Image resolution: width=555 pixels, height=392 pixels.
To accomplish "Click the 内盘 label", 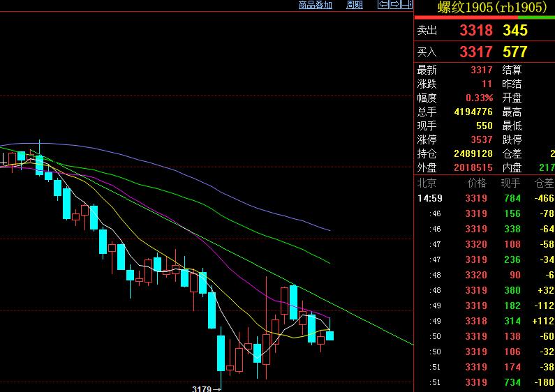I will 512,167.
